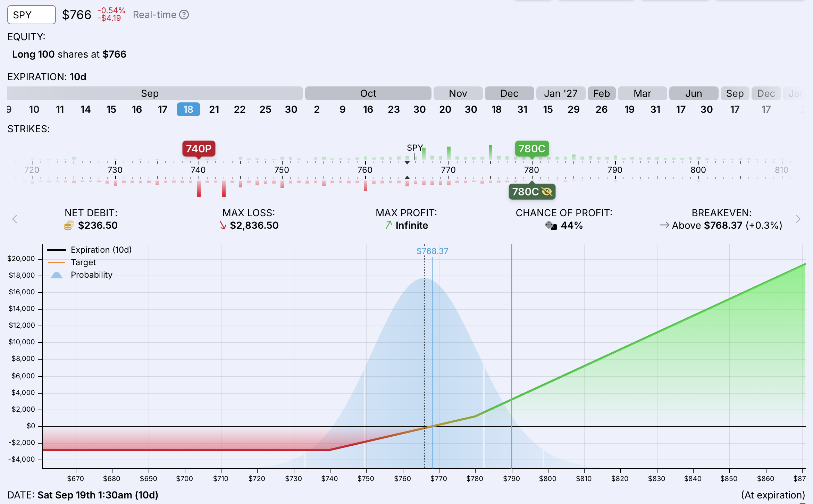Toggle the Target legend entry

(x=72, y=262)
